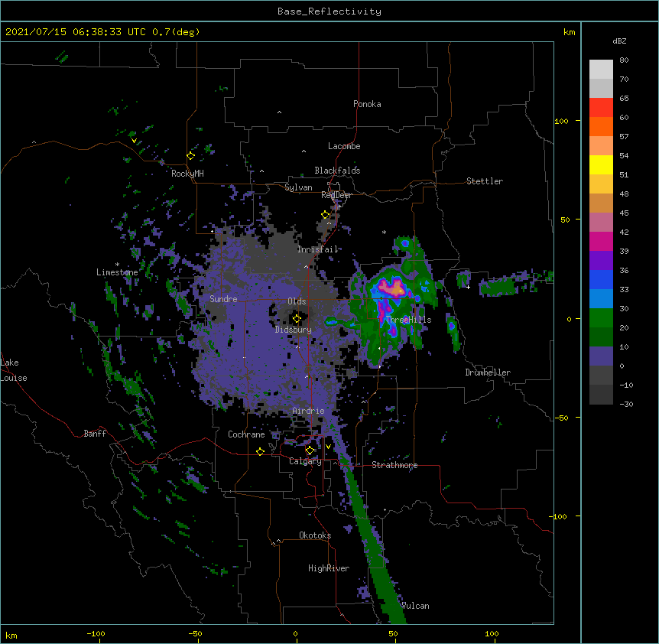The height and width of the screenshot is (644, 659).
Task: Click the Lake Louise label
Action: pos(14,370)
